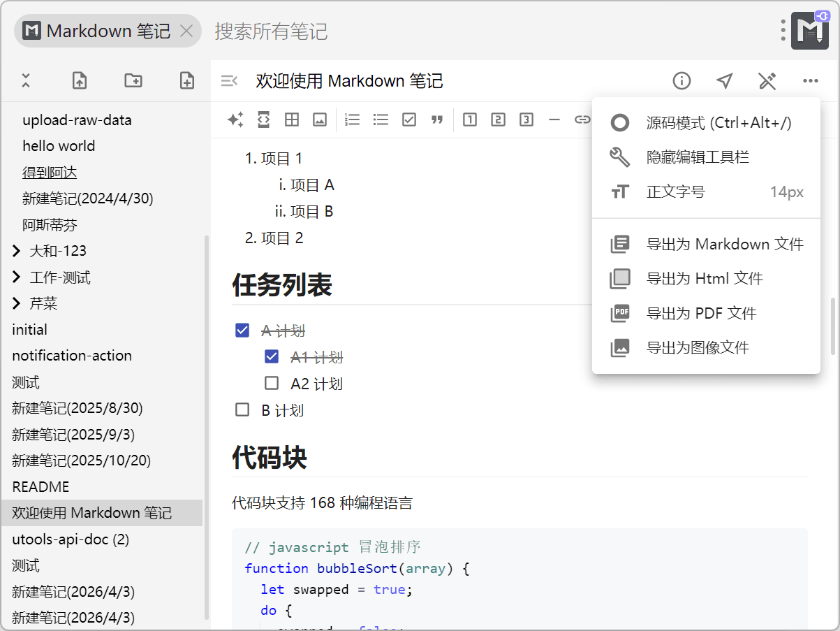Click the AI sparkle icon in toolbar
Viewport: 840px width, 631px height.
[x=235, y=119]
